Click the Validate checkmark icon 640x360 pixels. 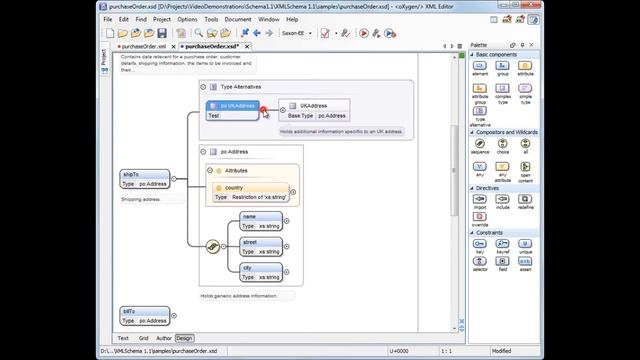325,33
